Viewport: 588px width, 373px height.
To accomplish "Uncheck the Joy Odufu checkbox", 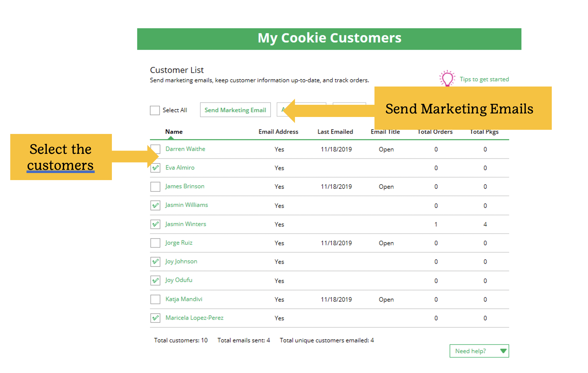I will tap(155, 280).
